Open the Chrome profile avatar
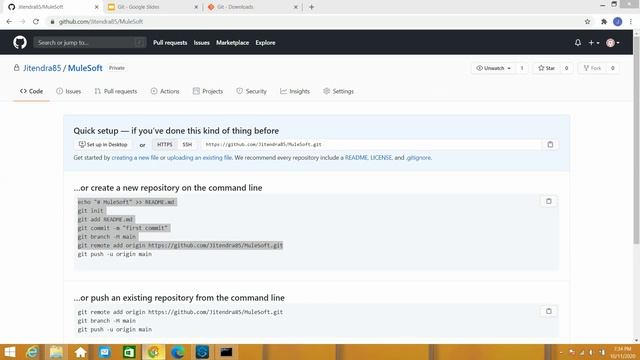This screenshot has height=360, width=640. click(618, 21)
